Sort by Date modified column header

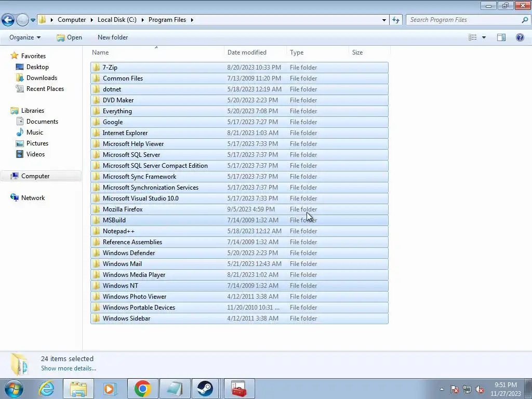[247, 52]
